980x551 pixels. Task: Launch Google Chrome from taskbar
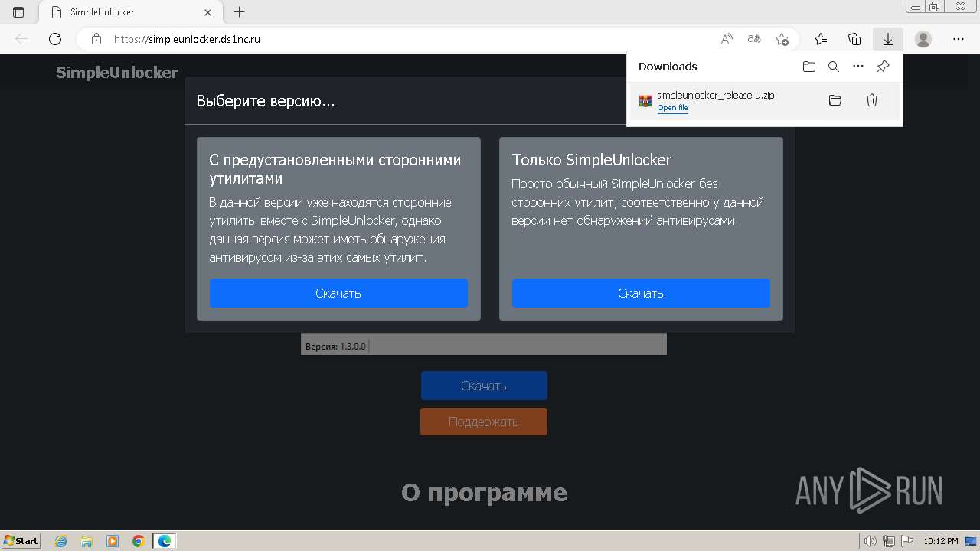click(x=138, y=541)
